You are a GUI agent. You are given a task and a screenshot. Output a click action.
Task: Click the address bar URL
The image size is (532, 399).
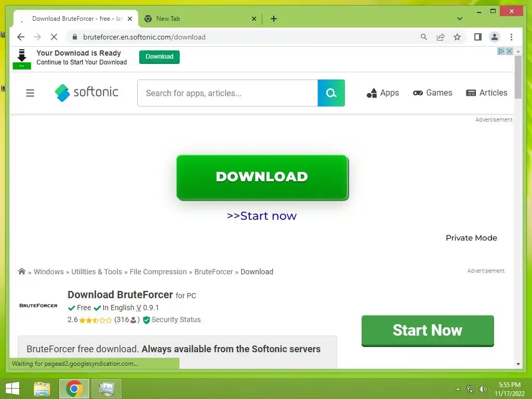pos(144,37)
